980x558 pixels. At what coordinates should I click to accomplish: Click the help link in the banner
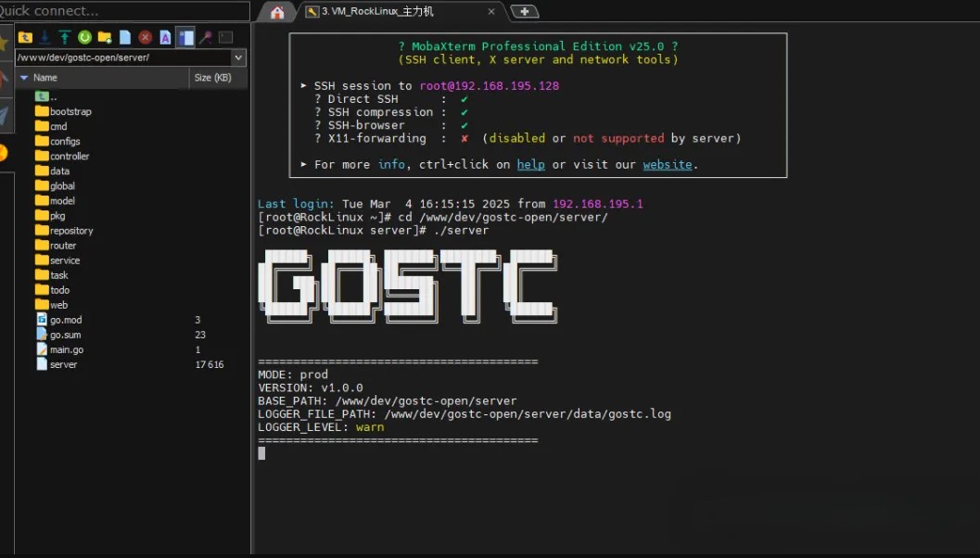(530, 165)
